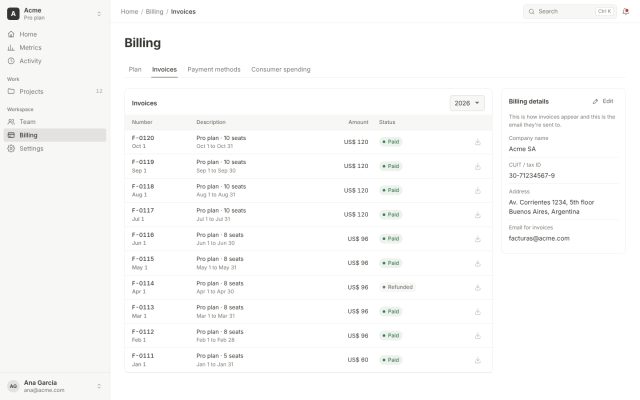Download invoice F-0113
The width and height of the screenshot is (640, 400).
click(478, 312)
